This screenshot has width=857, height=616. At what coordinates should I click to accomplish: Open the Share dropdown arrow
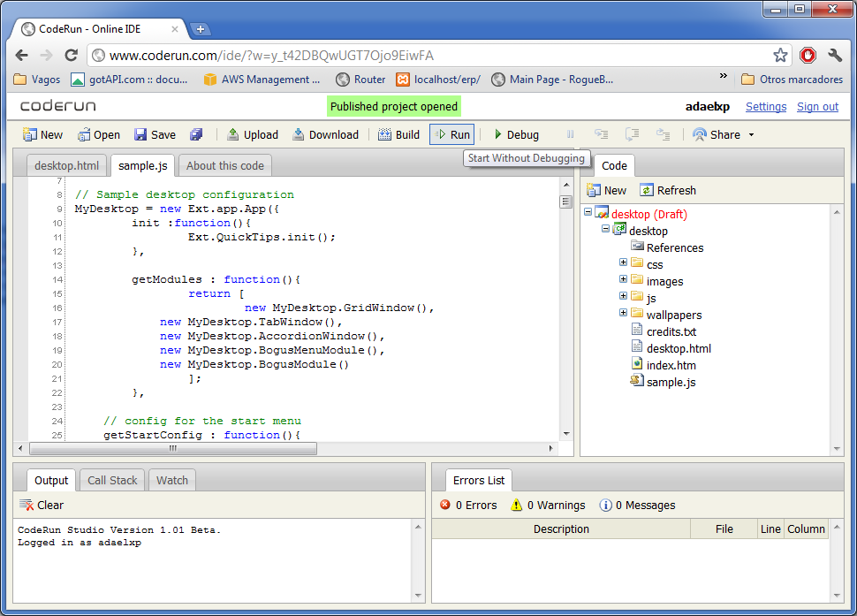(752, 135)
